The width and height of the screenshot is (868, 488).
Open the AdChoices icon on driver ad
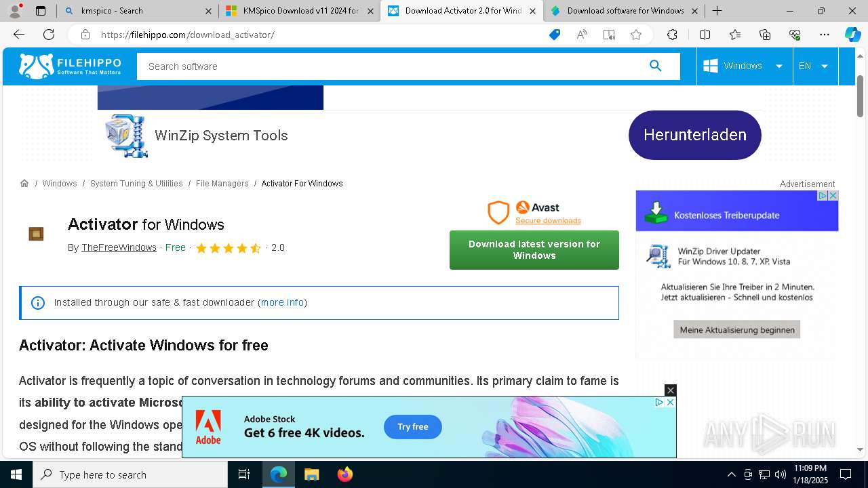click(822, 196)
